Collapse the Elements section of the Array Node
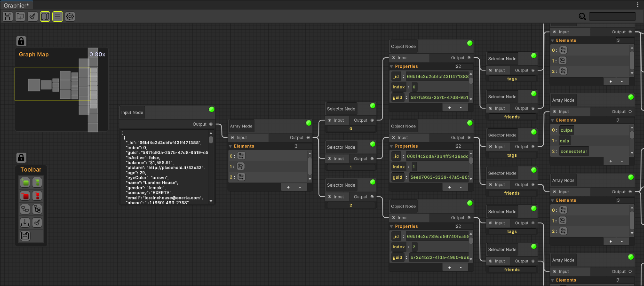644x286 pixels. click(x=231, y=146)
